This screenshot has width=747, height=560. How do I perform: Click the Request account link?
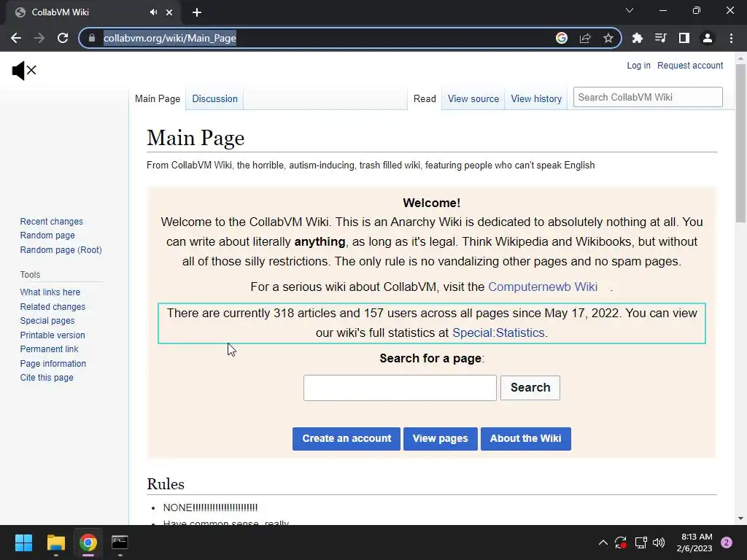[690, 65]
